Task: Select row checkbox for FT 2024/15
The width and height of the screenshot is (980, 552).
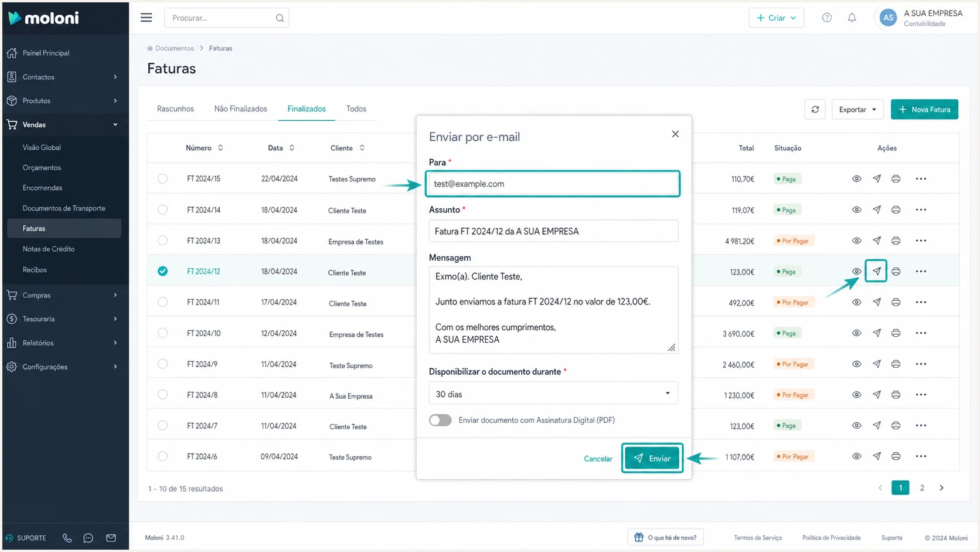Action: point(162,179)
